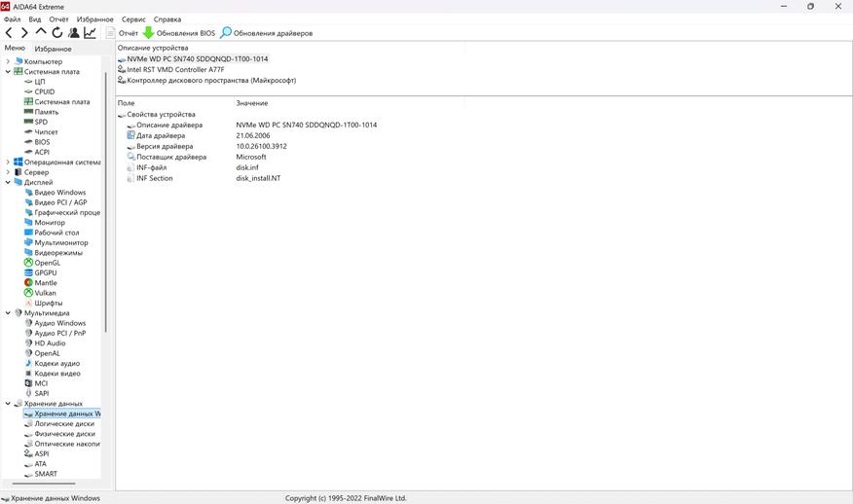The image size is (853, 504).
Task: Click the OpenGL icon in tree
Action: click(x=29, y=263)
